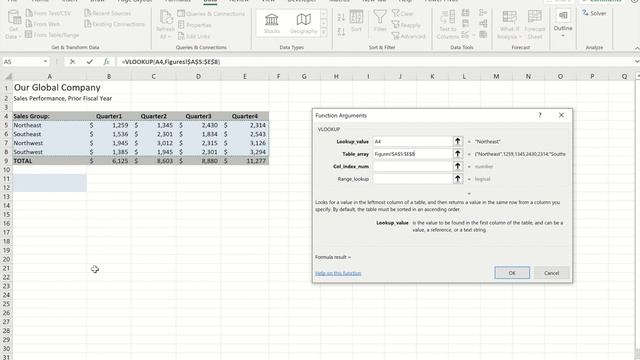This screenshot has height=360, width=640.
Task: Sort descending Z to A
Action: (x=341, y=31)
